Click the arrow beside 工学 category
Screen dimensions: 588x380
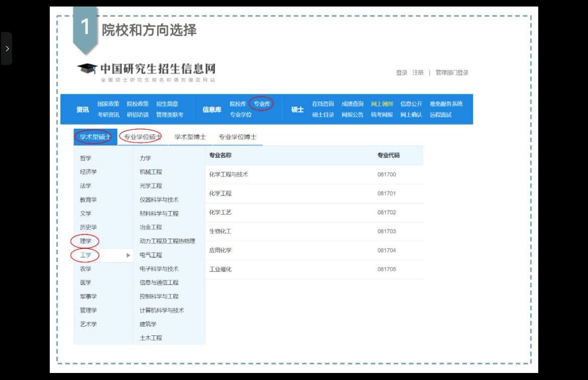click(128, 255)
